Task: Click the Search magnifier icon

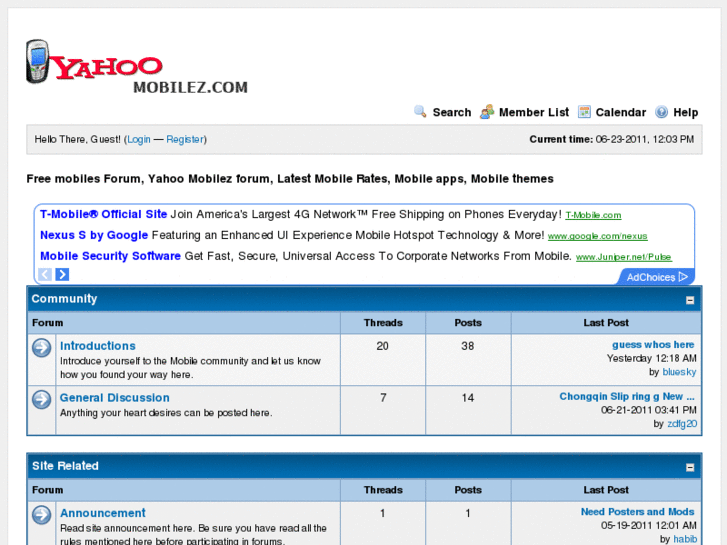Action: tap(420, 112)
